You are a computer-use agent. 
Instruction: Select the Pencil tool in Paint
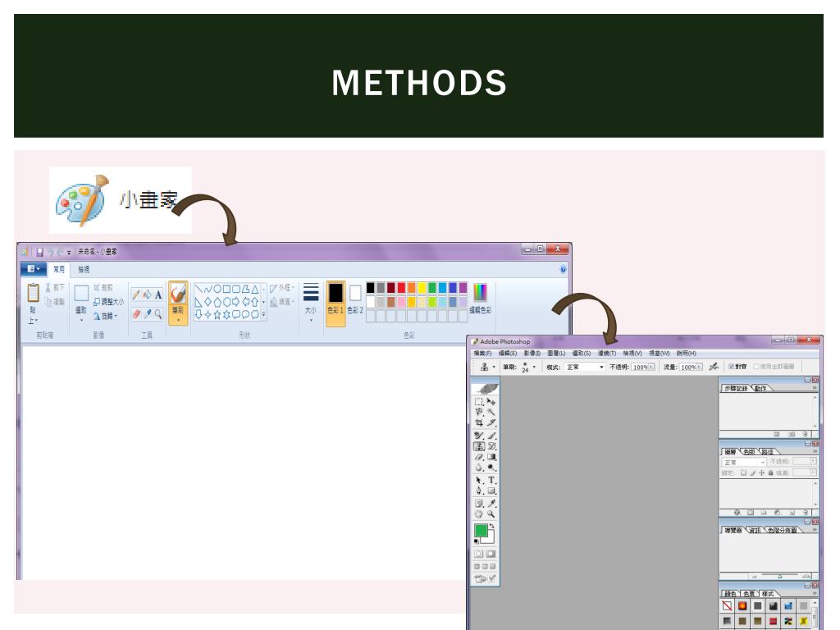(x=136, y=295)
